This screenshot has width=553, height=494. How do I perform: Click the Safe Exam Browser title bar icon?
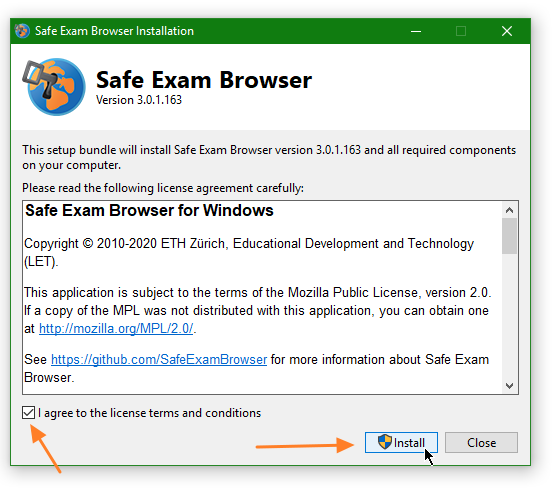[x=22, y=31]
